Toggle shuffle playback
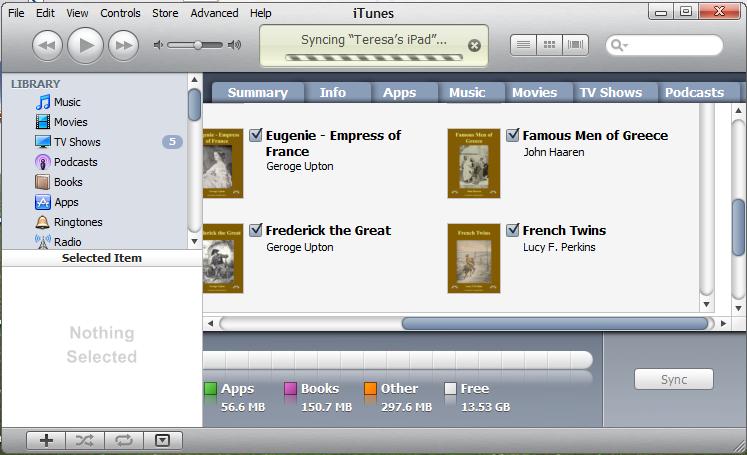This screenshot has height=455, width=747. (85, 440)
